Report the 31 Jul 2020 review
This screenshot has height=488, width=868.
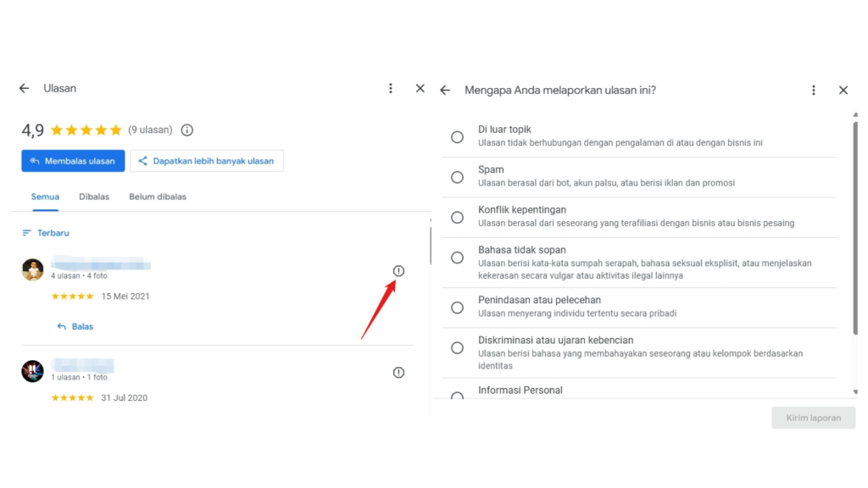pos(398,373)
